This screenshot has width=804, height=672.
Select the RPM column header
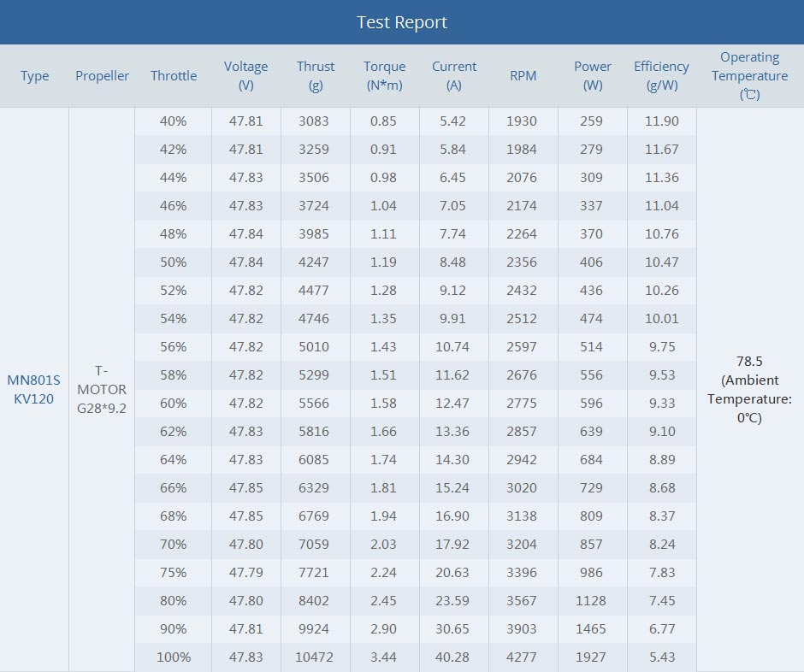click(523, 76)
